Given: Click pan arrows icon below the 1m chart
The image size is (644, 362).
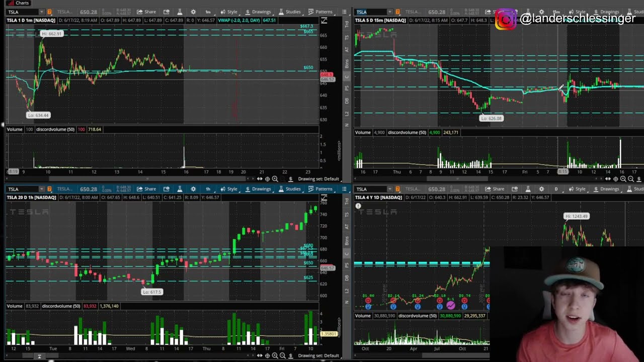Looking at the screenshot, I should 260,179.
